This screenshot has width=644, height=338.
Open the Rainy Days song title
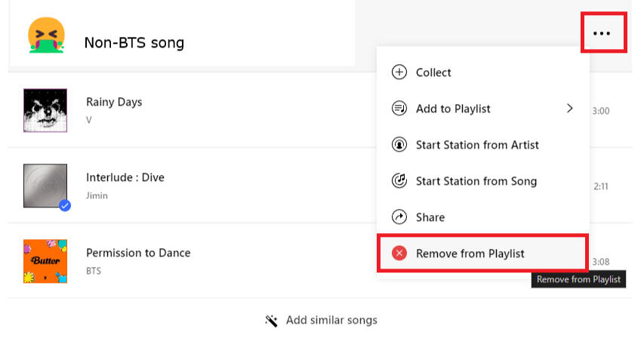coord(114,102)
